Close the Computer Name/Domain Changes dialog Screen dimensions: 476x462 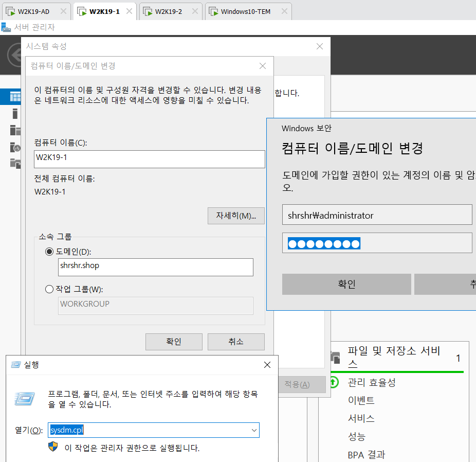tap(263, 66)
